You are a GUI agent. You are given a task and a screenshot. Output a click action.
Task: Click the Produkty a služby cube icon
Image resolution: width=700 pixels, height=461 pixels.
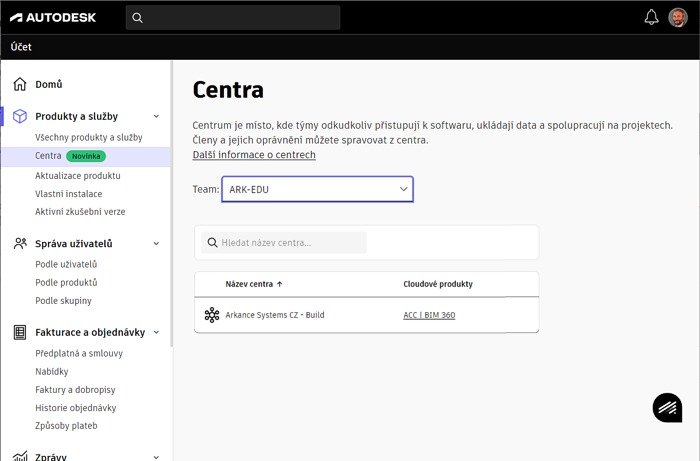(20, 117)
